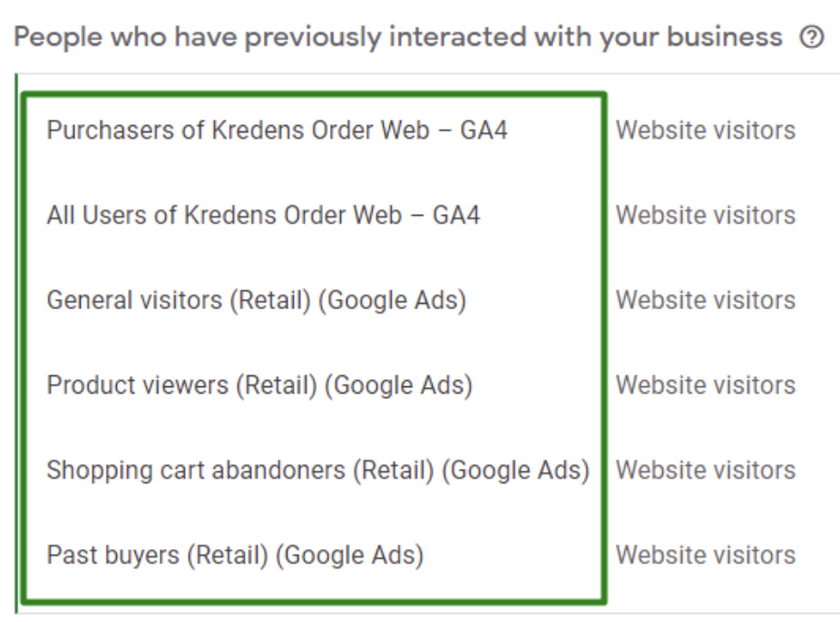Click 'GA4' in the Purchasers audience name
The image size is (840, 622).
point(483,131)
